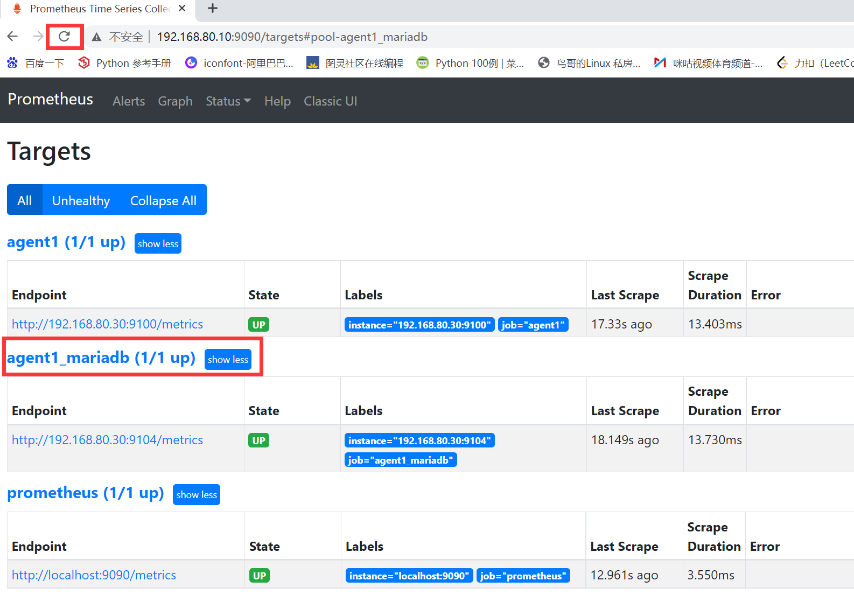The height and width of the screenshot is (616, 854).
Task: Click label instance="192.168.80.30:9100"
Action: [419, 325]
